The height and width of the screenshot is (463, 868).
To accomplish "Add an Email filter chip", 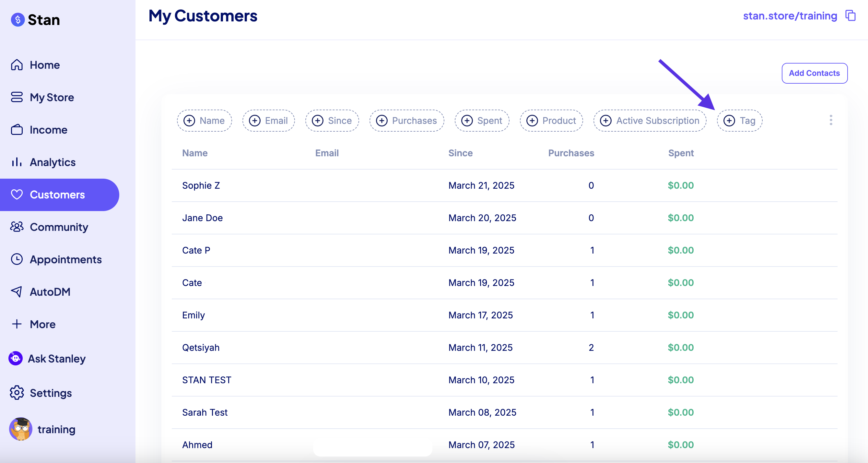I will [269, 121].
